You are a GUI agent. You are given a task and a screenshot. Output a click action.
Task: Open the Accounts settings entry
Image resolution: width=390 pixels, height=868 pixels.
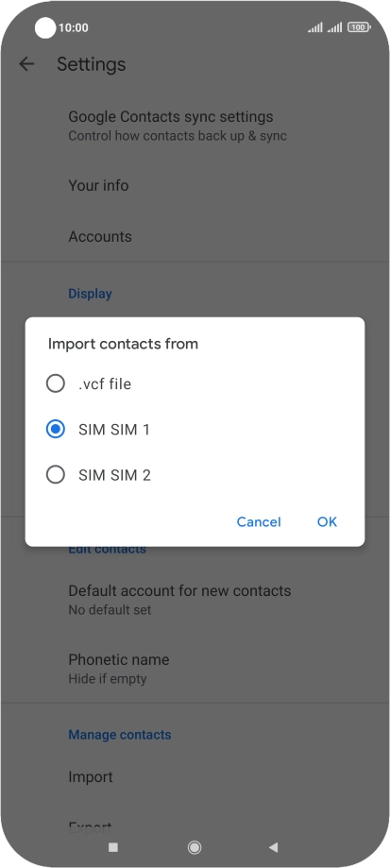click(195, 236)
